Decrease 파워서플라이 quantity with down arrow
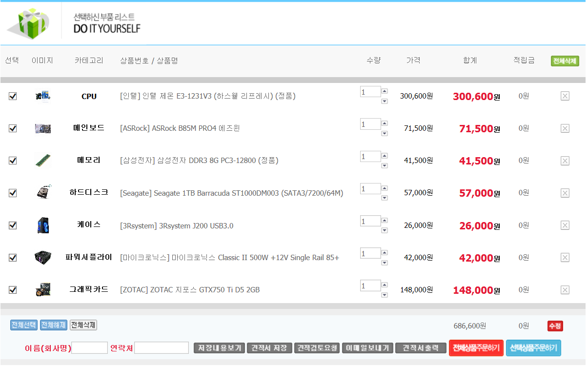This screenshot has height=367, width=588. [385, 263]
